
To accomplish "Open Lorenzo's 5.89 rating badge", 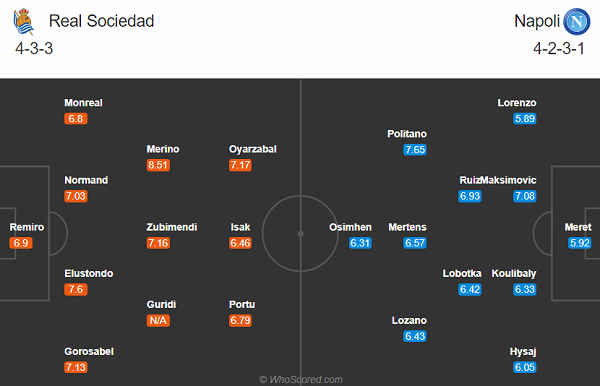I will [x=525, y=119].
